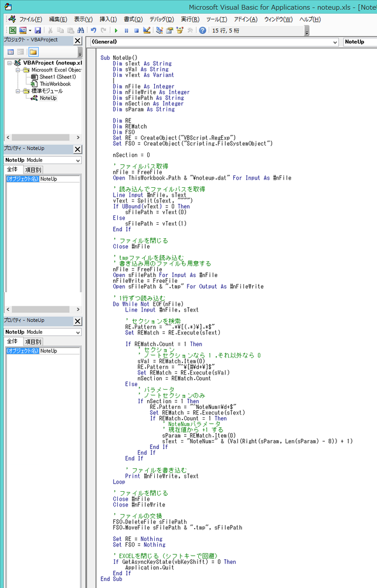Run the Sub with the green play icon

tap(116, 31)
